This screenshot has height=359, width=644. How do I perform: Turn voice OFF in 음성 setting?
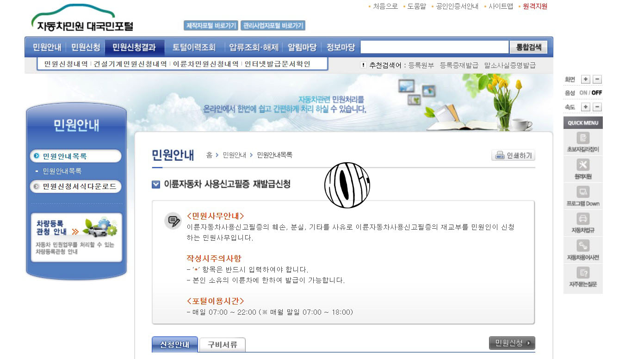coord(597,93)
